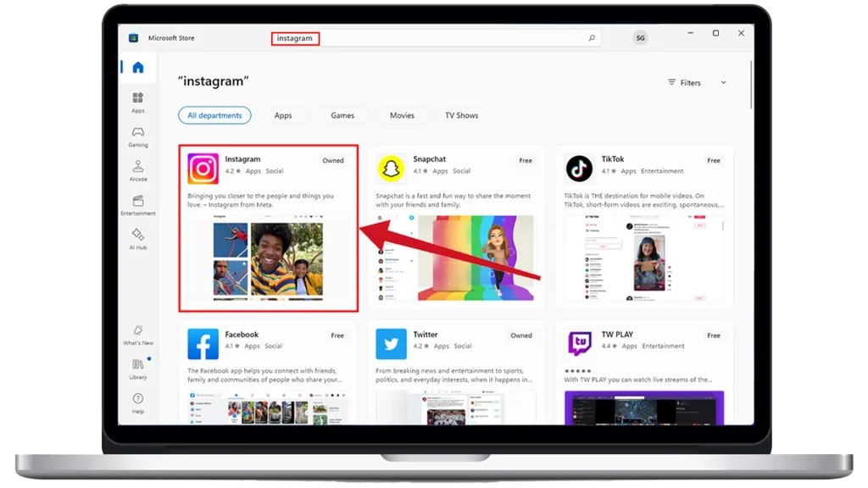
Task: Open the Apps section in sidebar
Action: (138, 103)
